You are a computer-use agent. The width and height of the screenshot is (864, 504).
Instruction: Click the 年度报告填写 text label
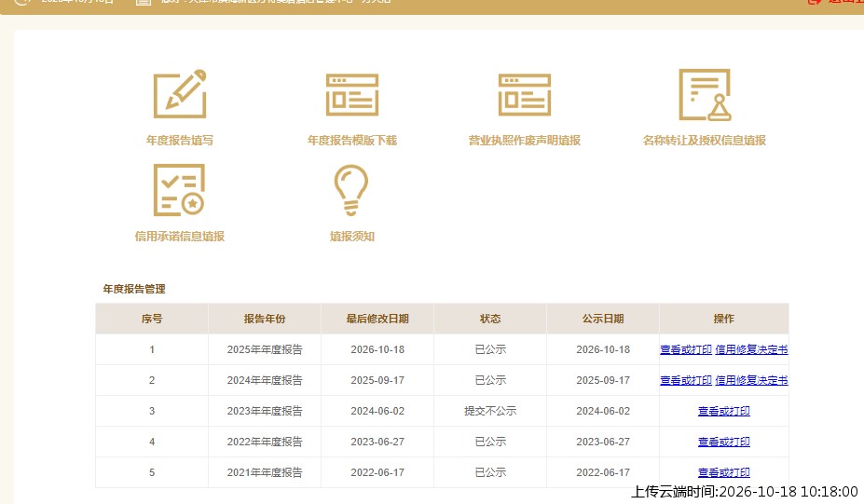180,141
